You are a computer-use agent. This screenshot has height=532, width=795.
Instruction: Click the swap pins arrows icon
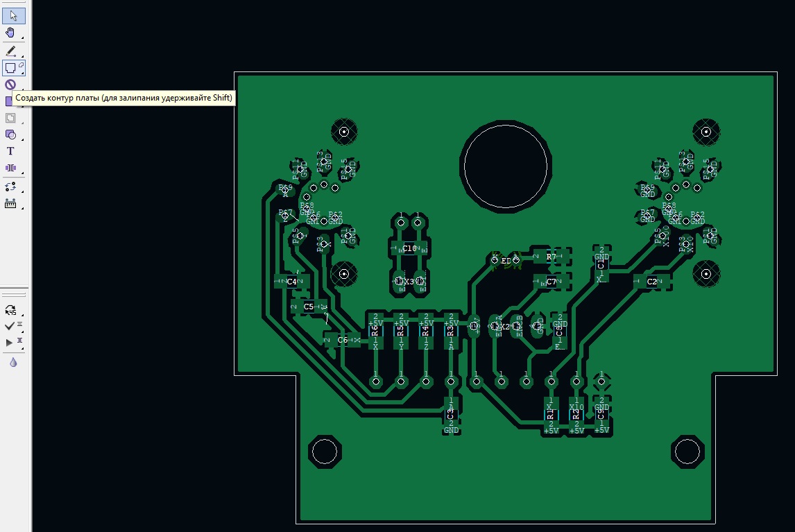10,187
